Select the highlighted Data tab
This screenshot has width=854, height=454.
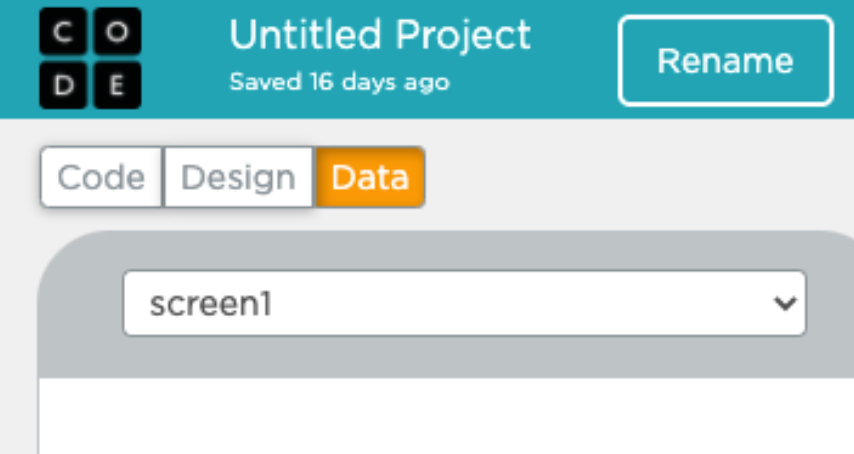pos(370,177)
